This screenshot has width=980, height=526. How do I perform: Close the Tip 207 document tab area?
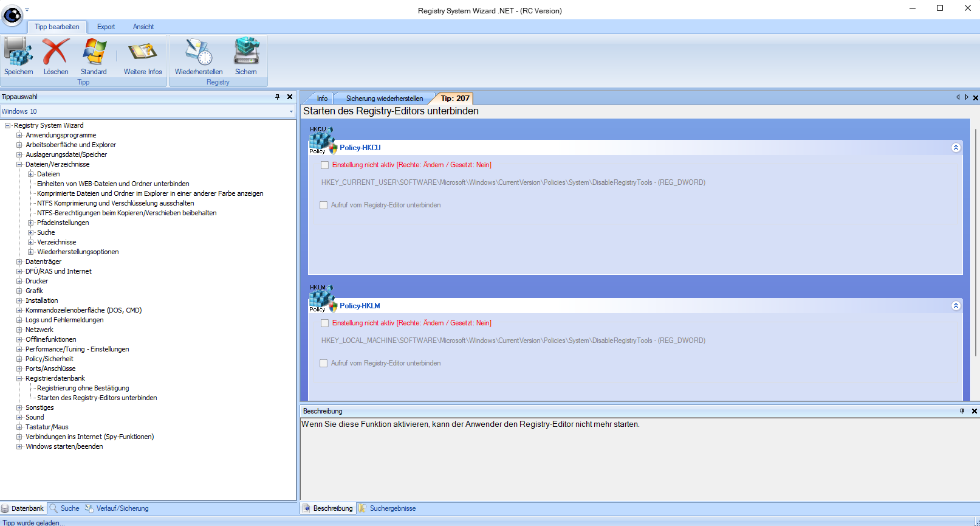pyautogui.click(x=976, y=97)
